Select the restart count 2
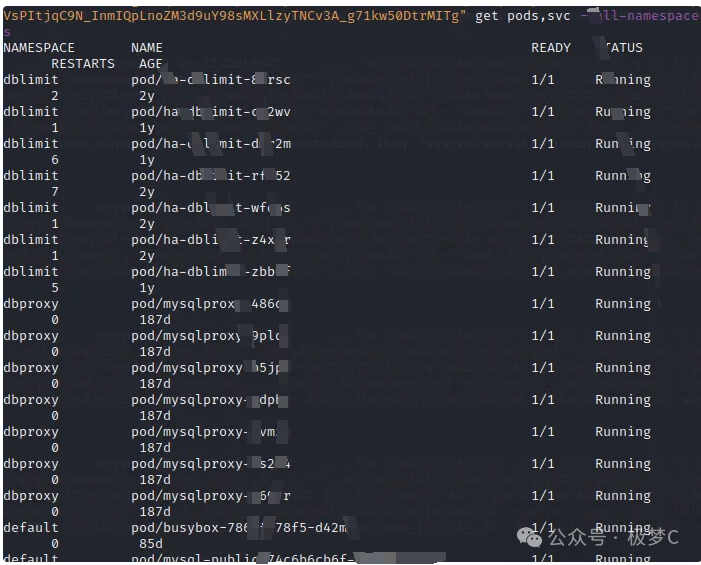This screenshot has width=701, height=565. pyautogui.click(x=55, y=96)
